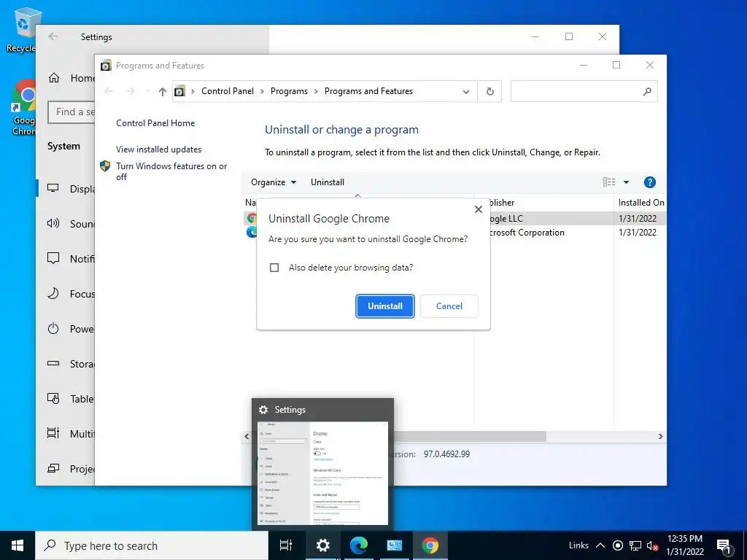Click the Home icon in Settings sidebar
This screenshot has width=747, height=560.
54,77
